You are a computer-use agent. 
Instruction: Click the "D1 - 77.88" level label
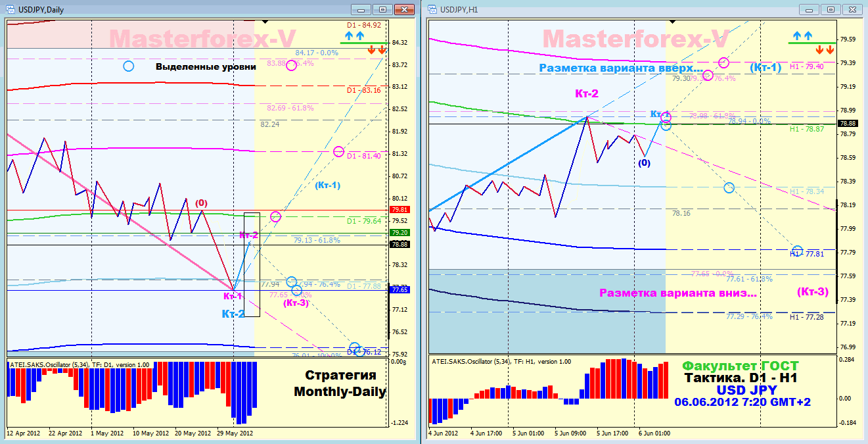pyautogui.click(x=363, y=286)
